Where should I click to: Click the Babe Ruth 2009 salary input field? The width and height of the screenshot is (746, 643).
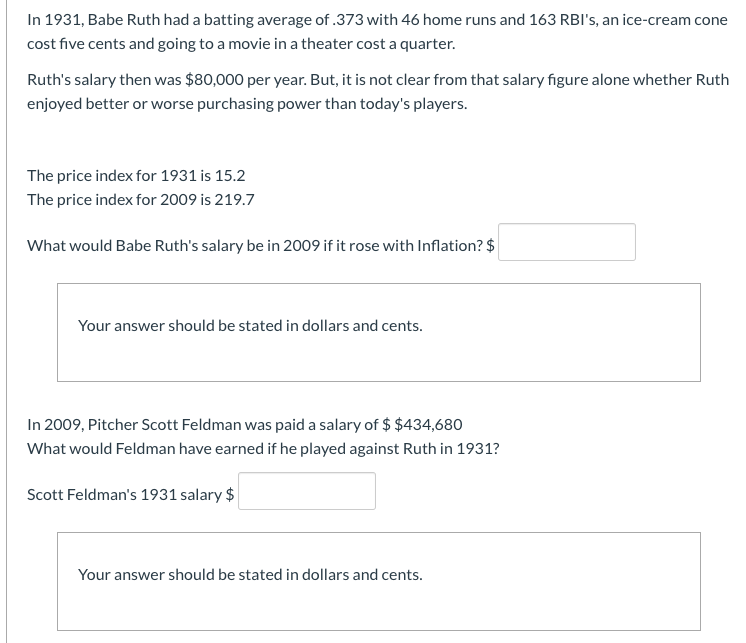567,242
